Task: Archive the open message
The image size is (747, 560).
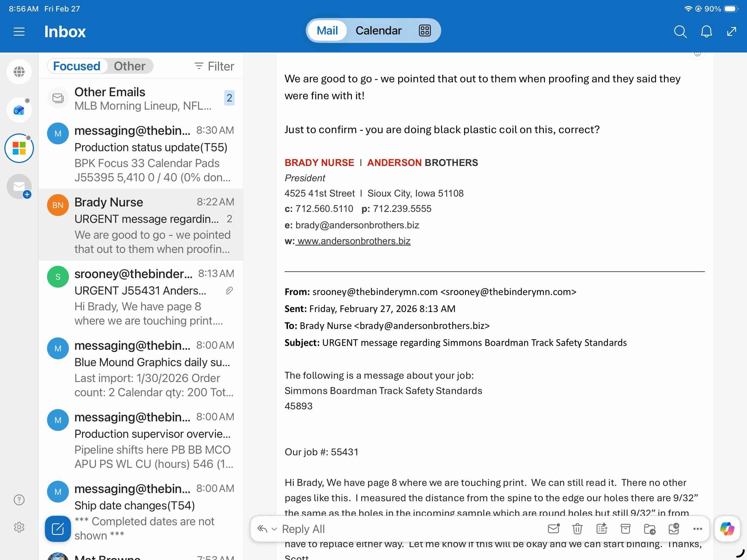Action: point(625,529)
